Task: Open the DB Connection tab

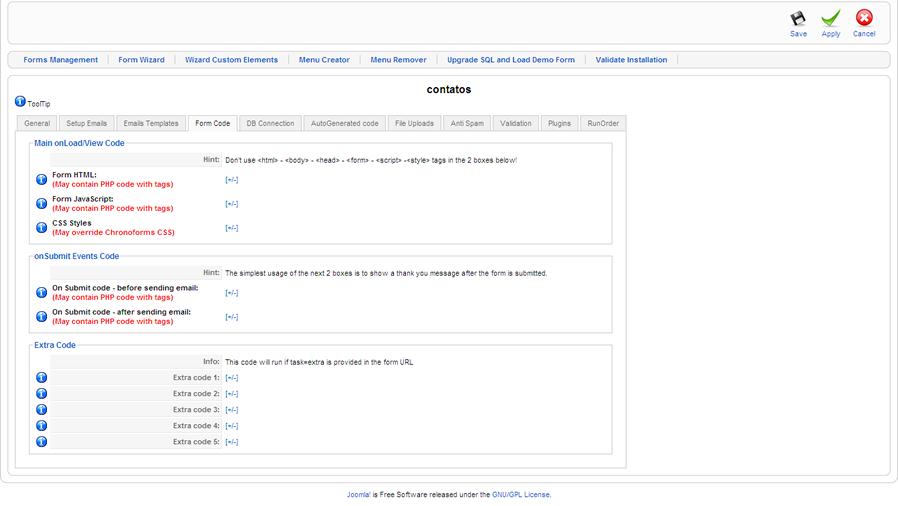Action: (x=270, y=123)
